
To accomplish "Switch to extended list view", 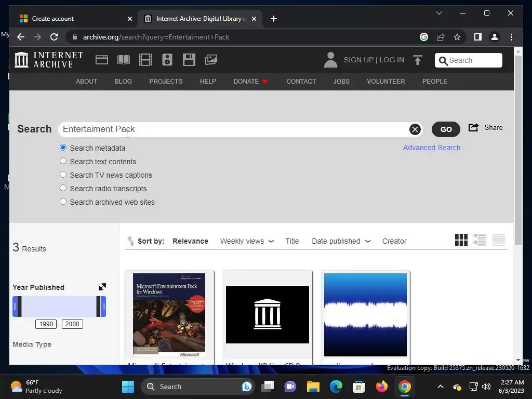I will click(480, 240).
